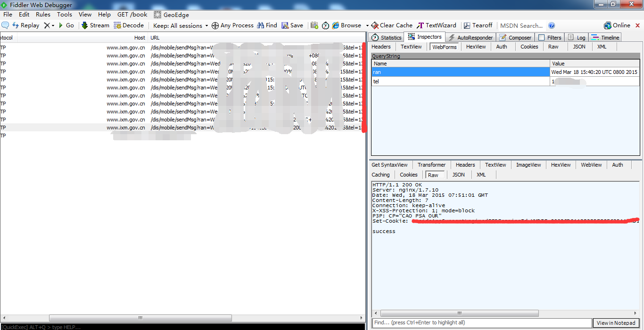
Task: Click the Go resume button
Action: (x=66, y=25)
